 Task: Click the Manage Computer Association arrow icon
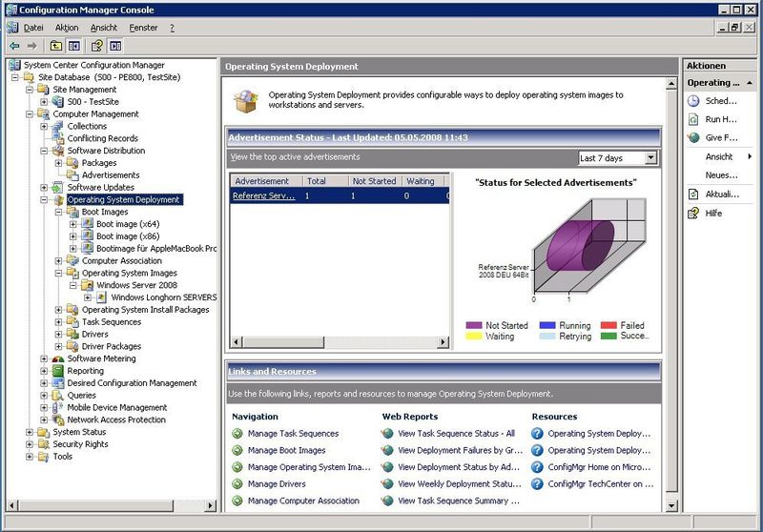pos(237,501)
